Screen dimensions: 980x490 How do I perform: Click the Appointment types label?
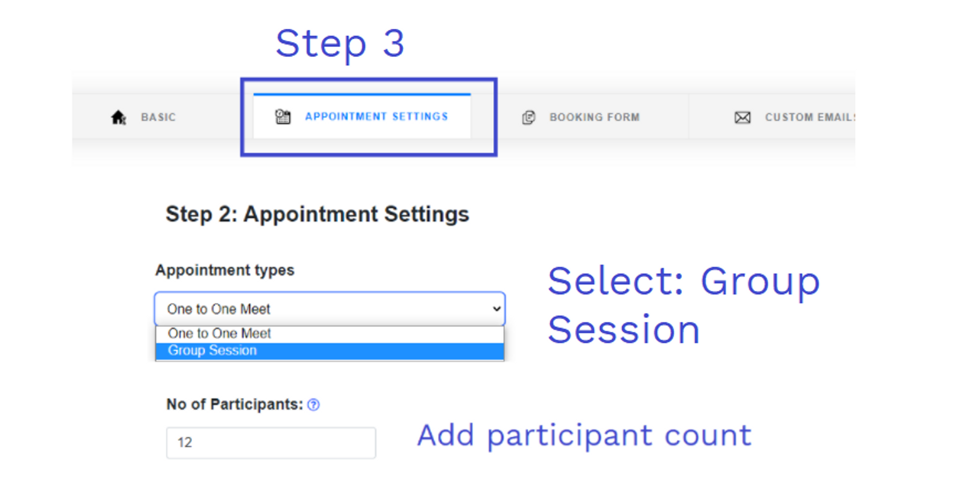tap(225, 270)
